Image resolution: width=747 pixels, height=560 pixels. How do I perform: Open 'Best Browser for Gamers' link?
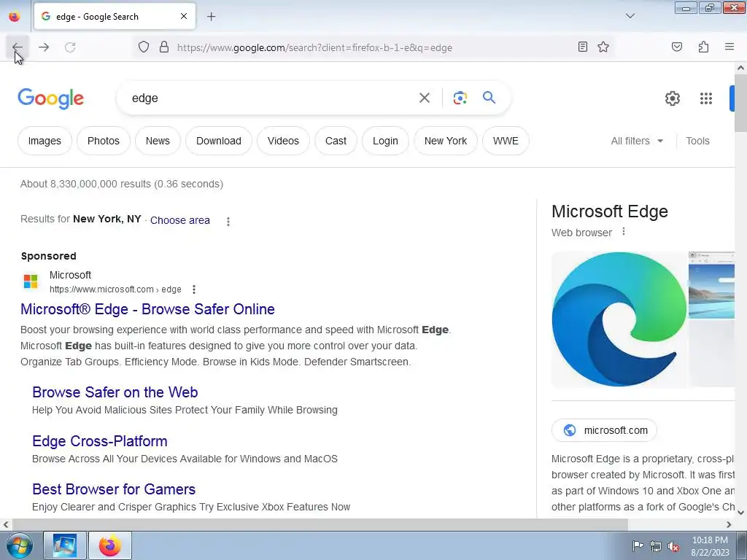coord(114,489)
